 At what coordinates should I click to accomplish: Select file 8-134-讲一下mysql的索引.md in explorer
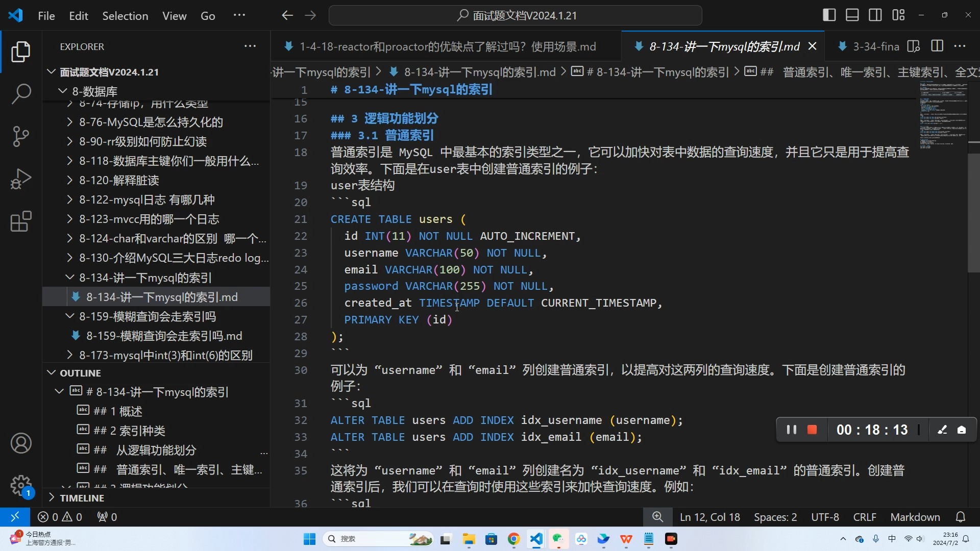point(156,297)
